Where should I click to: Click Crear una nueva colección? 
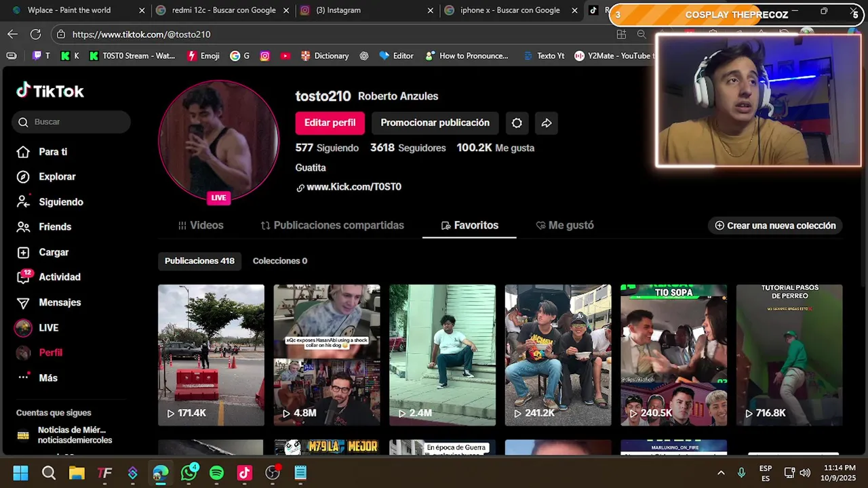pyautogui.click(x=775, y=226)
